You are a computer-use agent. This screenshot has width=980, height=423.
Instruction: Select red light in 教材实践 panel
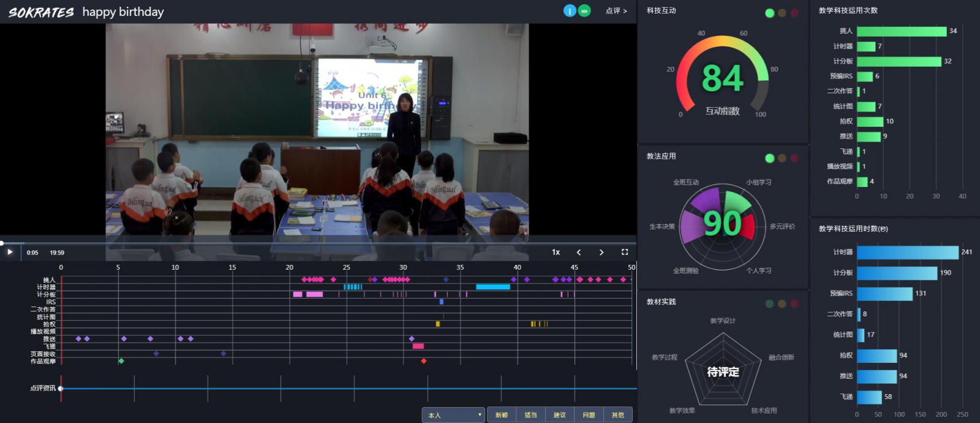pyautogui.click(x=794, y=303)
